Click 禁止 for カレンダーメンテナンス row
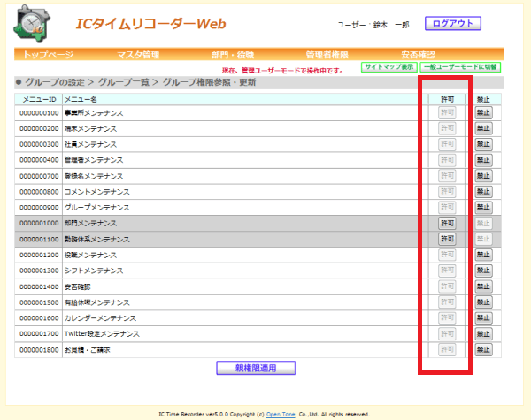The height and width of the screenshot is (420, 531). 483,318
